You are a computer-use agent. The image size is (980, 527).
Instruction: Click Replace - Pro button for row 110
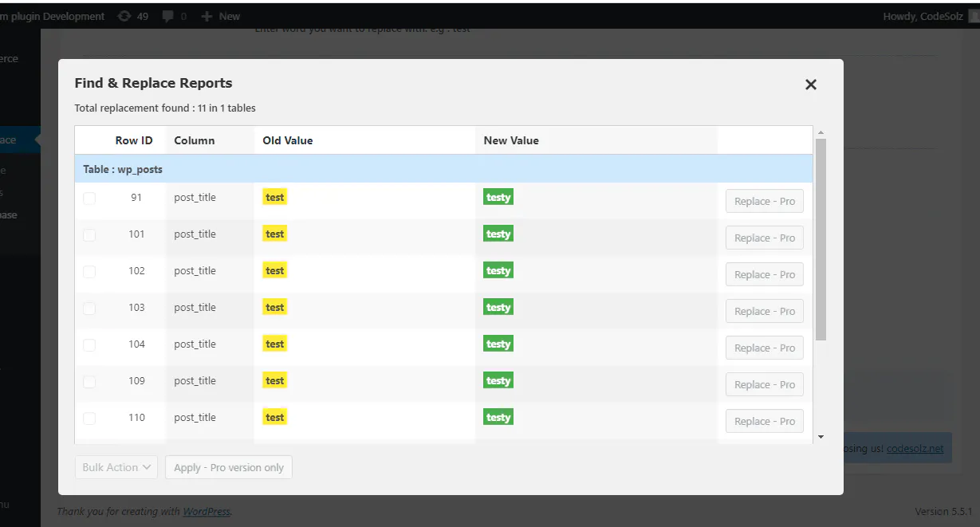click(765, 421)
